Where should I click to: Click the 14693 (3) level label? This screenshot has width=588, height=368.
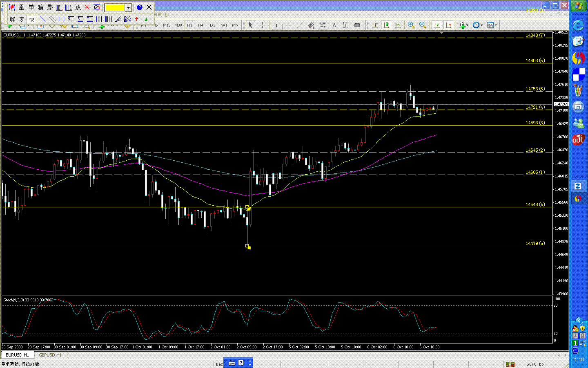(535, 123)
